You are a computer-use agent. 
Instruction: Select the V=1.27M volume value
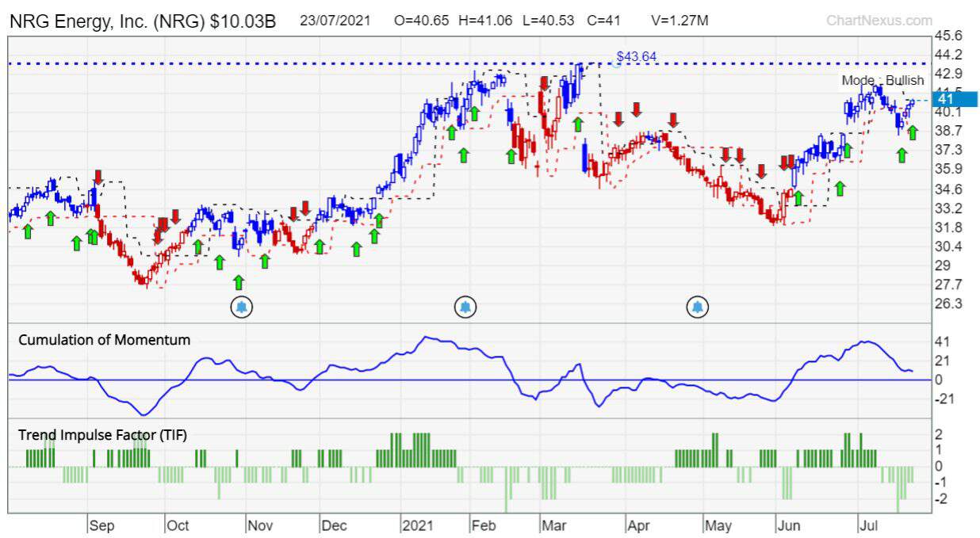(x=680, y=21)
